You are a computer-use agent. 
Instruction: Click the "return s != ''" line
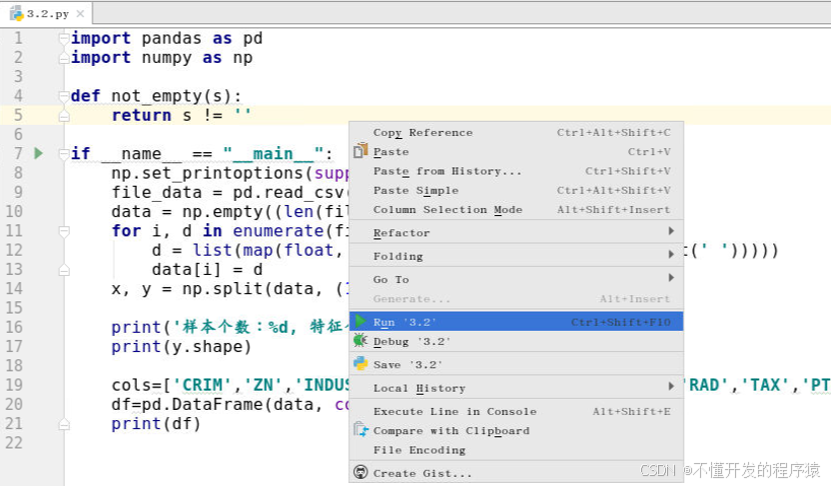[x=181, y=115]
